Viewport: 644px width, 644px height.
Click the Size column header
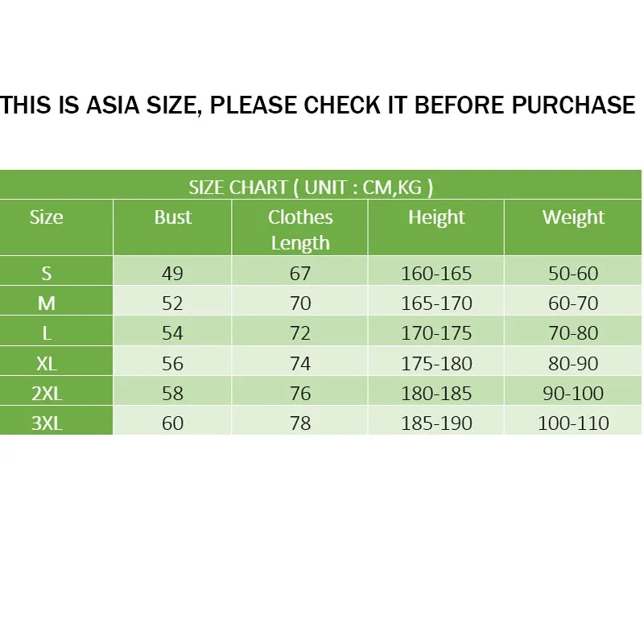point(47,217)
